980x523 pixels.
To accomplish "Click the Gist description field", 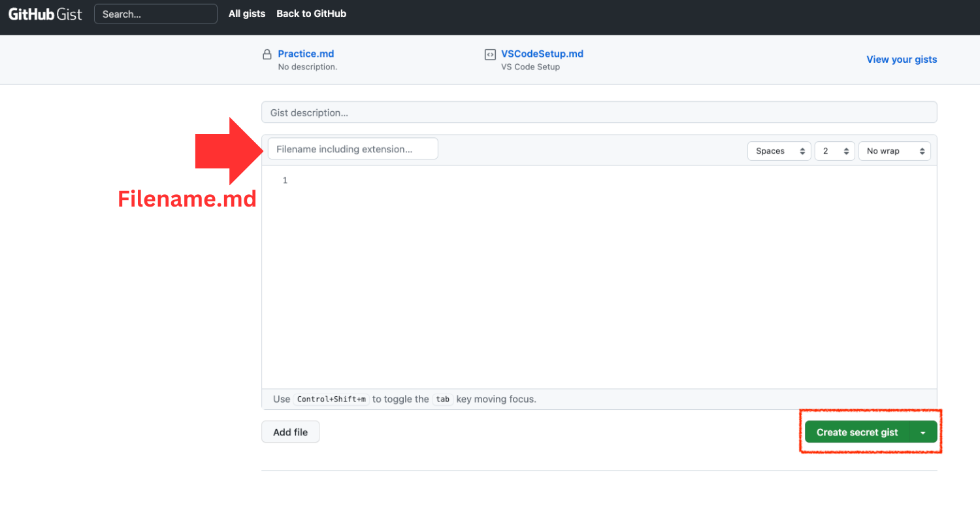I will pos(599,112).
